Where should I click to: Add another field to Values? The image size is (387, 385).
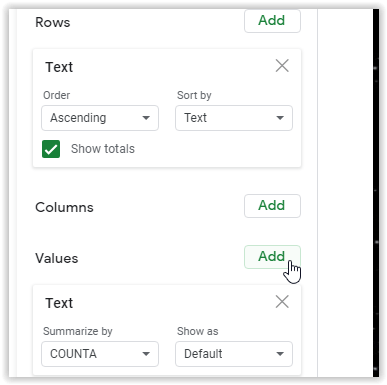pyautogui.click(x=272, y=257)
